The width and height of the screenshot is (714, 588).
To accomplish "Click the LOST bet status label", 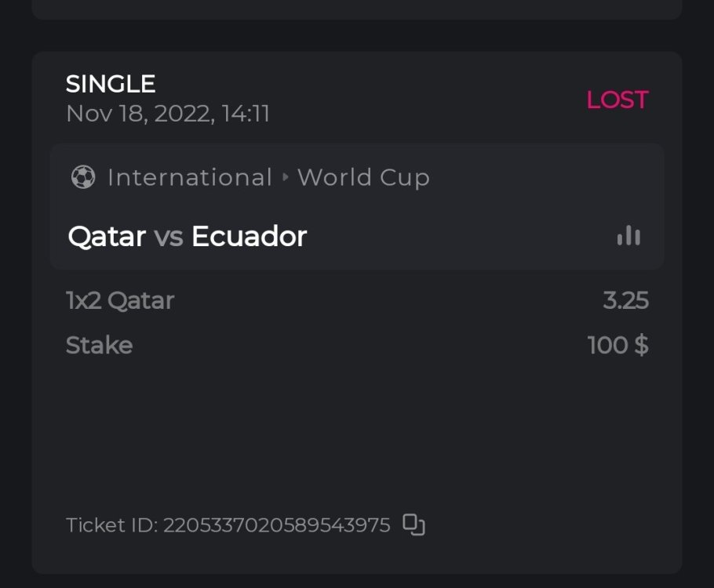I will tap(617, 100).
